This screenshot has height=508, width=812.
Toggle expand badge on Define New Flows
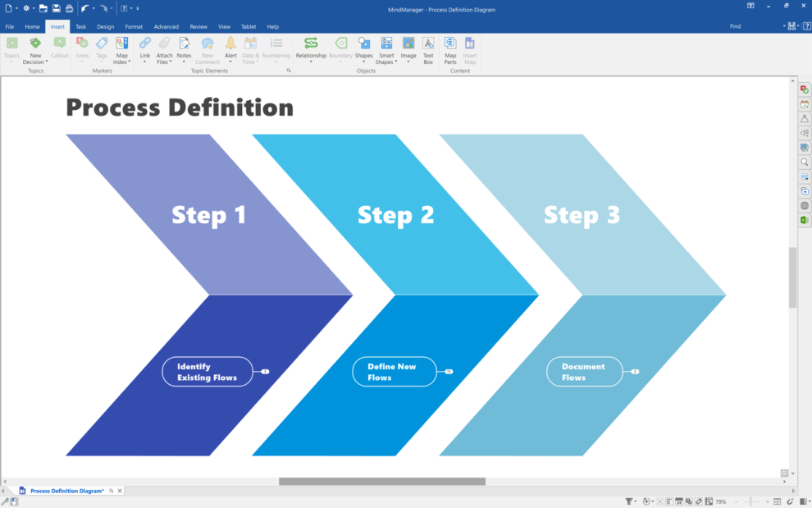(x=449, y=372)
